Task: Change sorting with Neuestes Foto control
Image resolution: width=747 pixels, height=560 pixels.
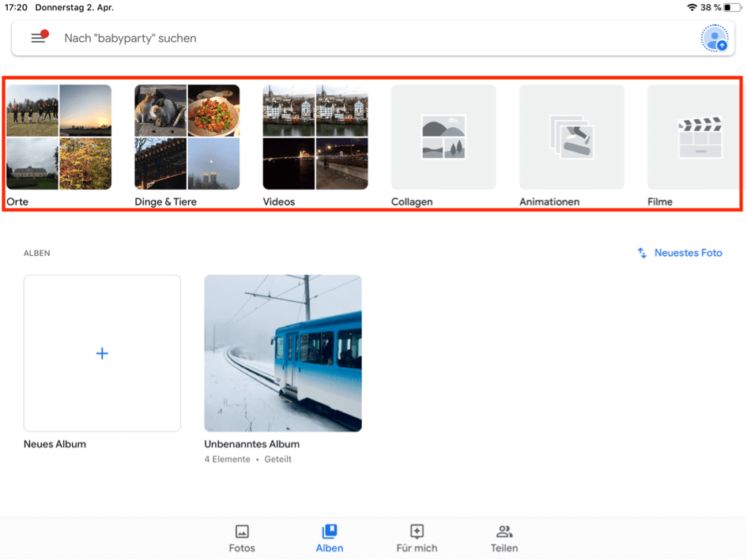Action: (679, 253)
